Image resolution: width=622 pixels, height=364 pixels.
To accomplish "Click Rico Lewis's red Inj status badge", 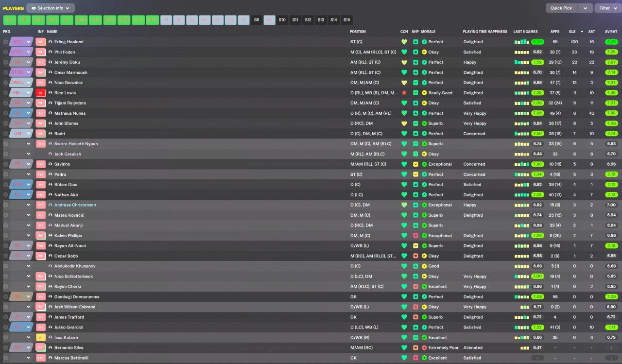I will [41, 93].
